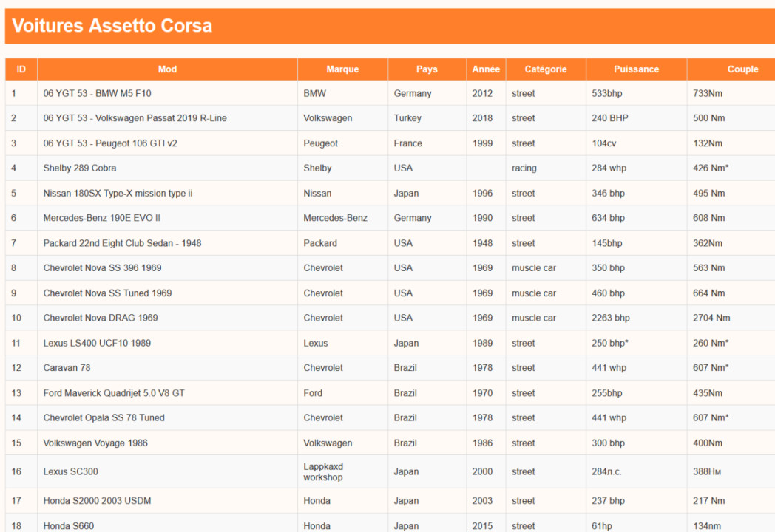775x532 pixels.
Task: Sort by the Marque column header
Action: pos(342,69)
